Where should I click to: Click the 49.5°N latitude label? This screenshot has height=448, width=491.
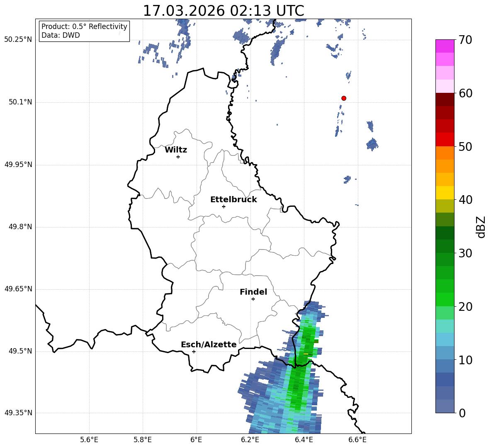click(x=21, y=351)
